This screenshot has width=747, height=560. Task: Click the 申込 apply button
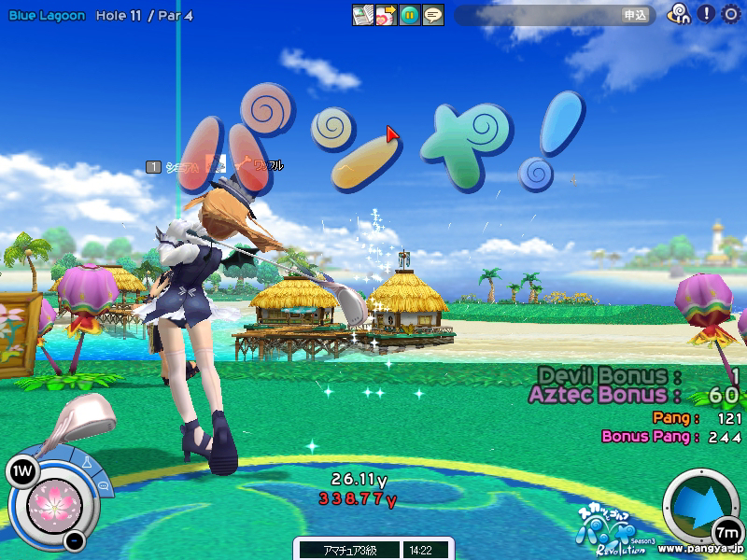pyautogui.click(x=635, y=15)
